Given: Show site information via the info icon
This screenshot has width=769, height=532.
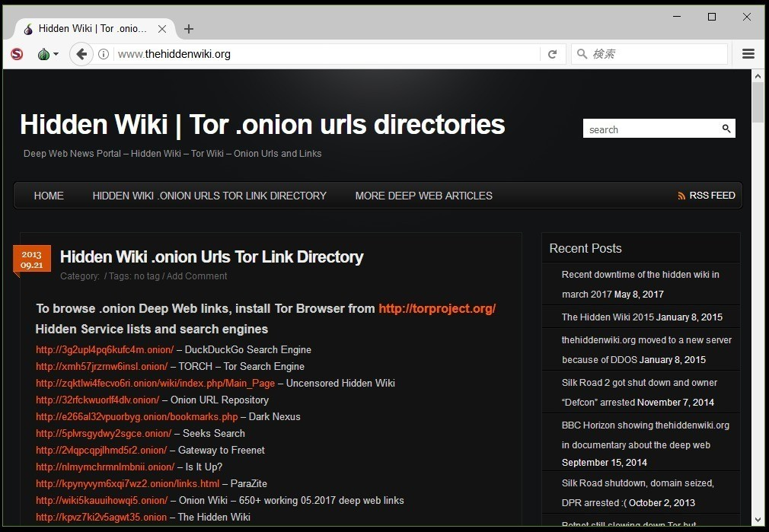Looking at the screenshot, I should click(x=103, y=54).
